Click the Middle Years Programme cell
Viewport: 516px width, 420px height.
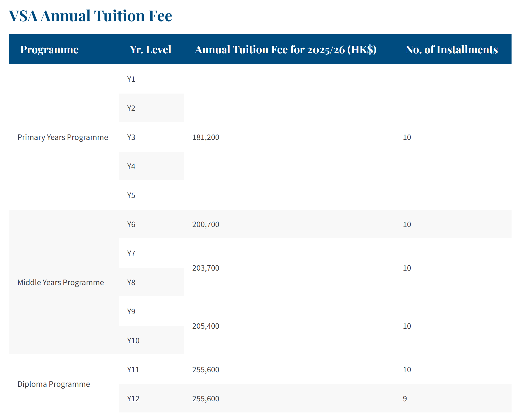point(61,282)
